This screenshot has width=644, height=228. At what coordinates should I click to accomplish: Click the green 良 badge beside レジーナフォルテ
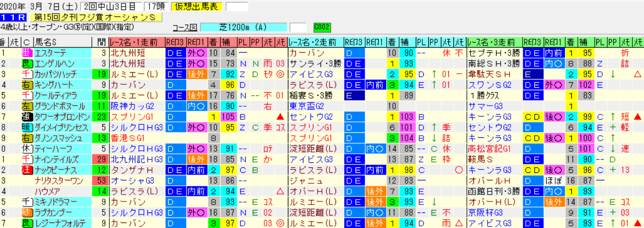point(27,223)
